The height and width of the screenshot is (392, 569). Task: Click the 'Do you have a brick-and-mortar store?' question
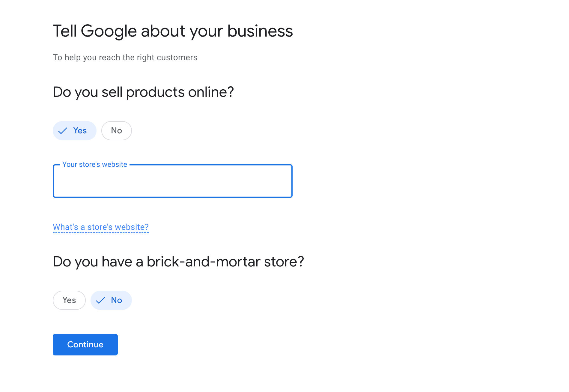click(x=178, y=262)
